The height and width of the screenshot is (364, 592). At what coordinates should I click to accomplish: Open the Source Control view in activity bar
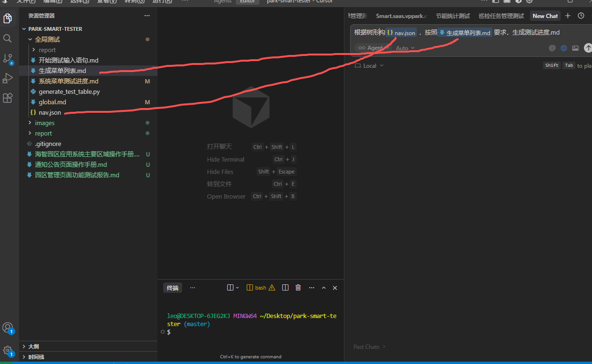(8, 58)
